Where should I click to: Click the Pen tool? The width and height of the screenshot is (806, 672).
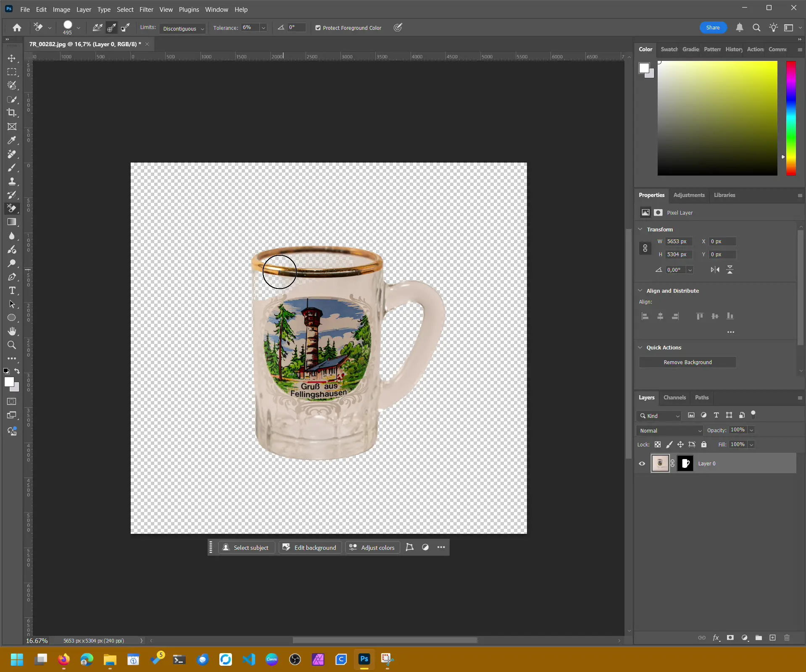[x=12, y=277]
